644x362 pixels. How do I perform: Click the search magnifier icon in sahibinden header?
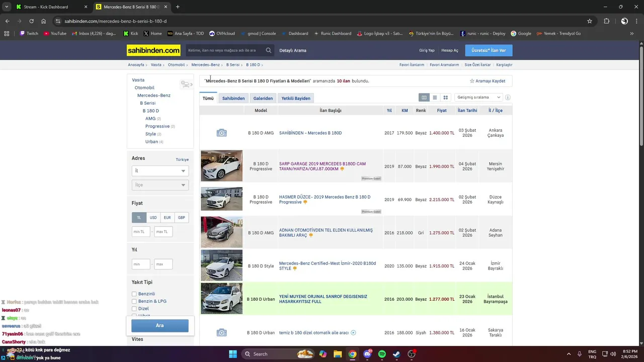269,50
